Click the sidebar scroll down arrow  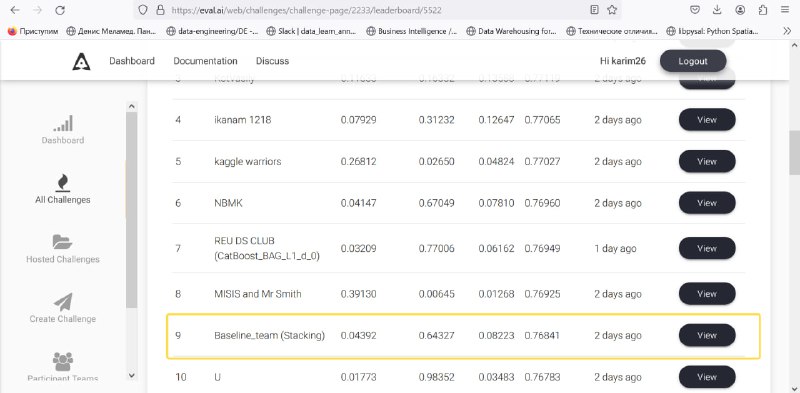pyautogui.click(x=131, y=375)
